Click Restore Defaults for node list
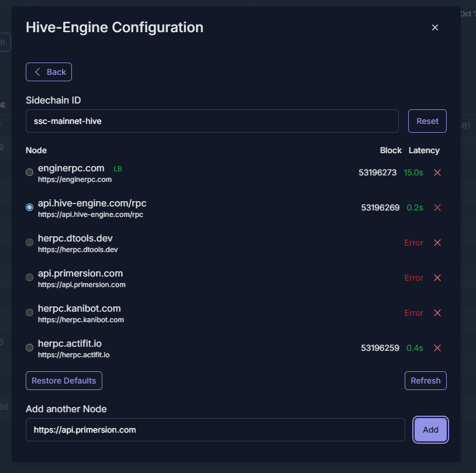The image size is (476, 473). coord(64,381)
